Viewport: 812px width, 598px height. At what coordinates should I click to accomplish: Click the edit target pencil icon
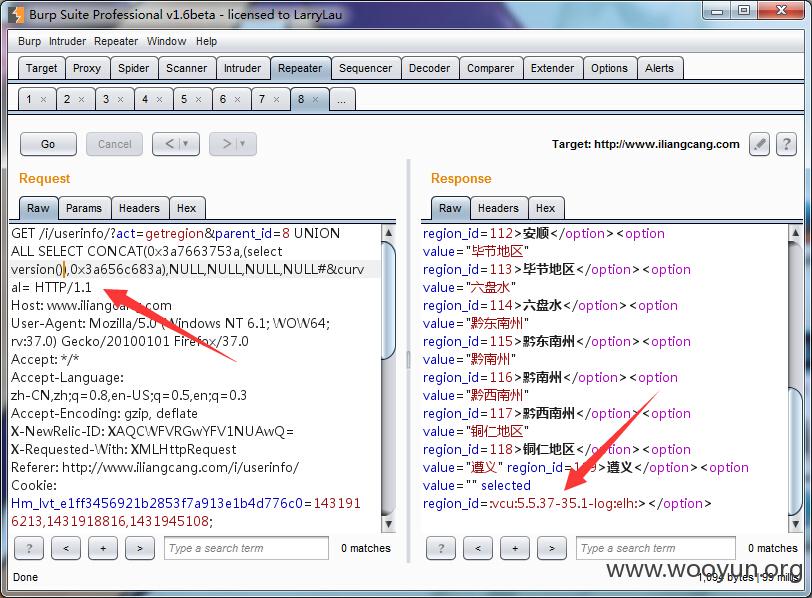click(x=759, y=144)
